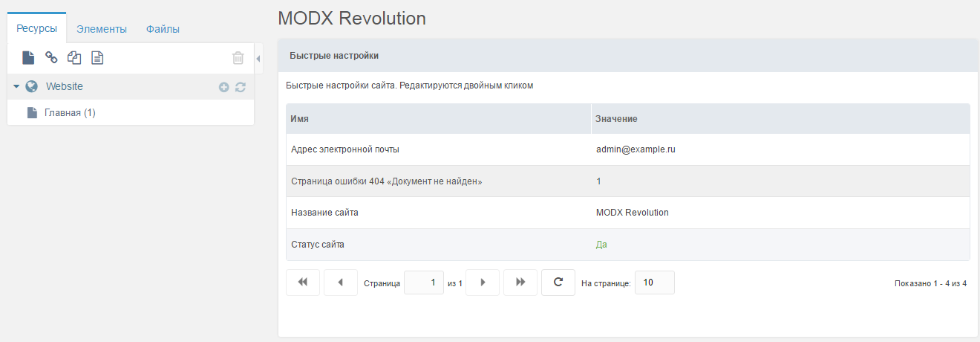Click the new symlink icon
Viewport: 980px width, 342px height.
click(74, 57)
